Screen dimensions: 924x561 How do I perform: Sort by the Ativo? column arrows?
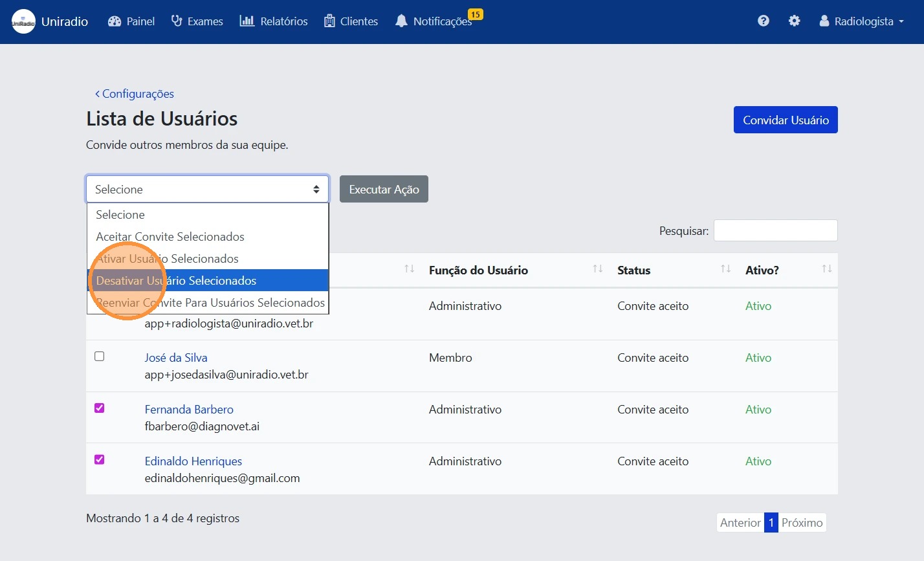[826, 269]
